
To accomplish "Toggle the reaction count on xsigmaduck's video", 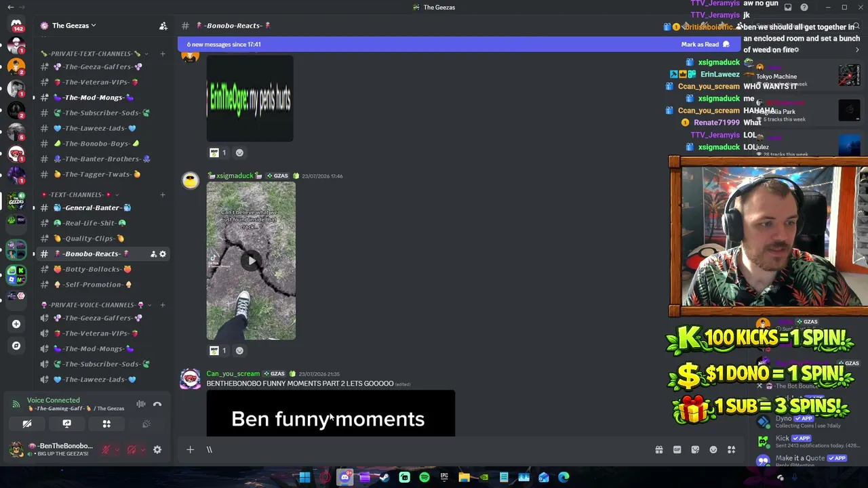I will point(218,351).
